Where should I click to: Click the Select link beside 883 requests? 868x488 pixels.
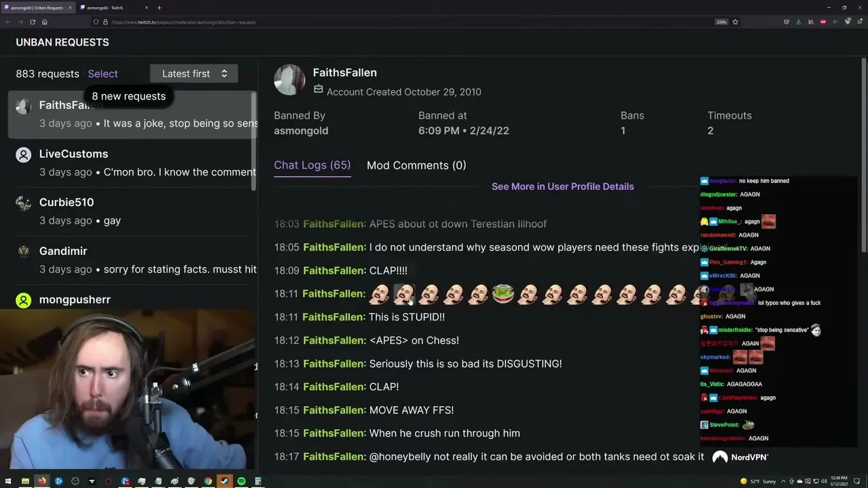[x=103, y=74]
